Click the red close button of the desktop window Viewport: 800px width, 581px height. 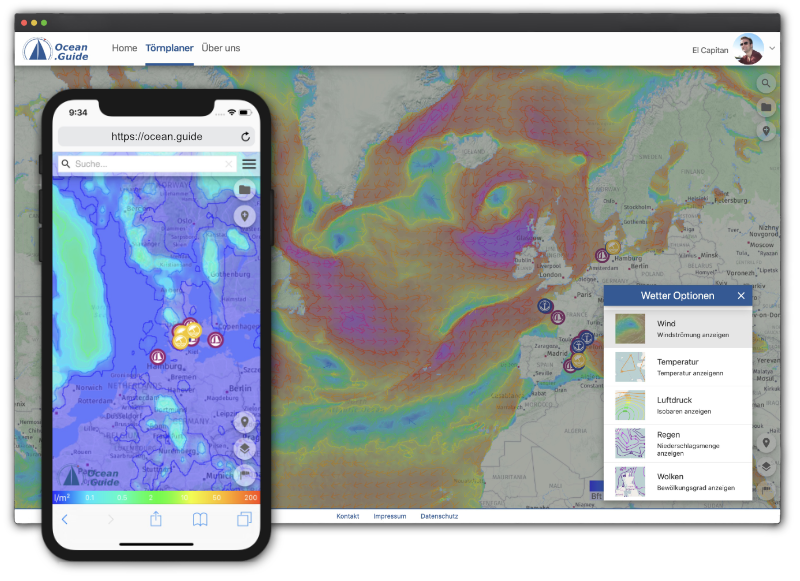(x=24, y=23)
